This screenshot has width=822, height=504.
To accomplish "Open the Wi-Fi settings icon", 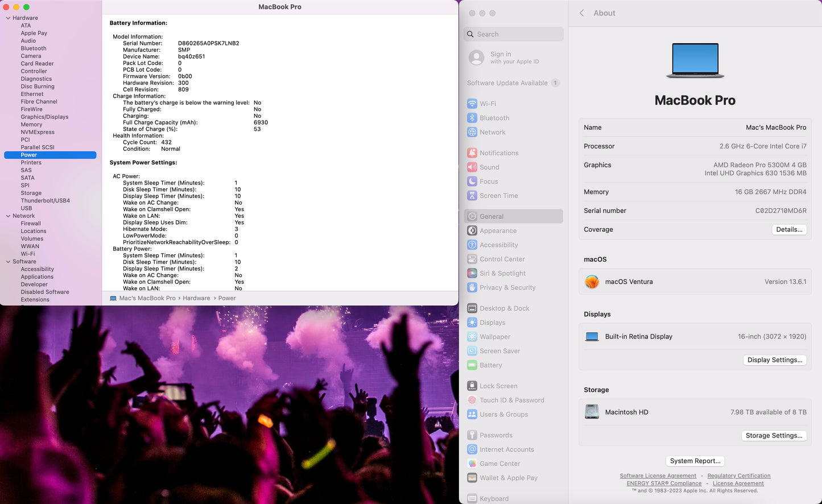I will pyautogui.click(x=472, y=104).
